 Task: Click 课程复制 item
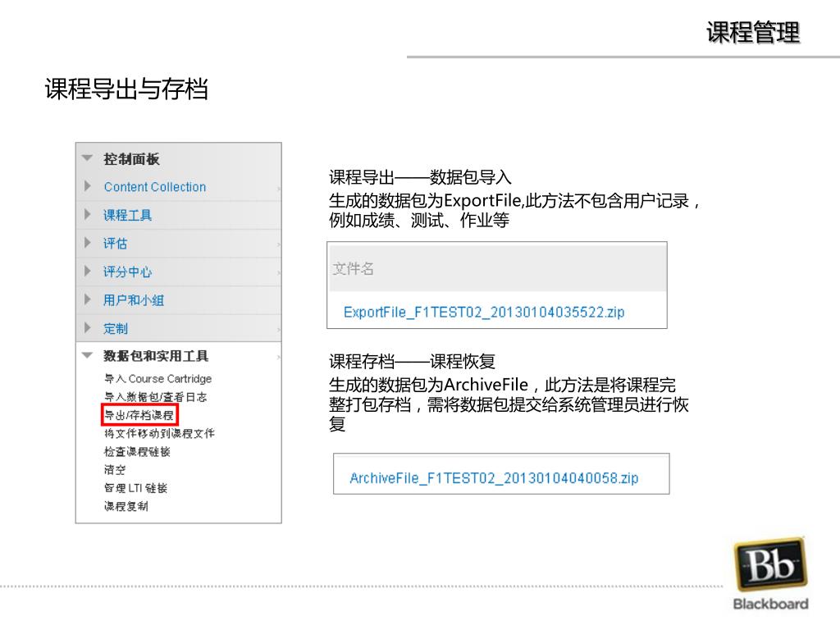tap(126, 506)
